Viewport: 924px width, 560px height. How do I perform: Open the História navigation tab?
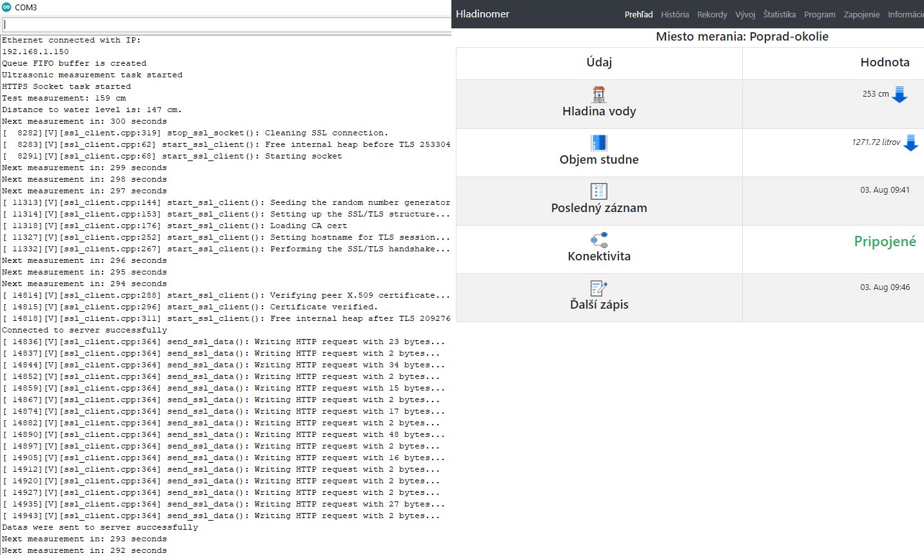(x=674, y=14)
